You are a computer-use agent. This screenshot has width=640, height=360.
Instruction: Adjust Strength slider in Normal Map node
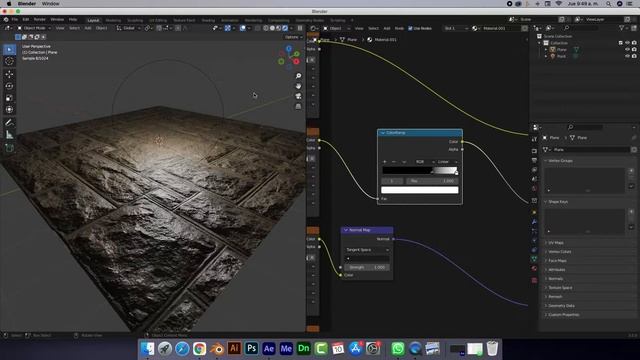tap(367, 267)
